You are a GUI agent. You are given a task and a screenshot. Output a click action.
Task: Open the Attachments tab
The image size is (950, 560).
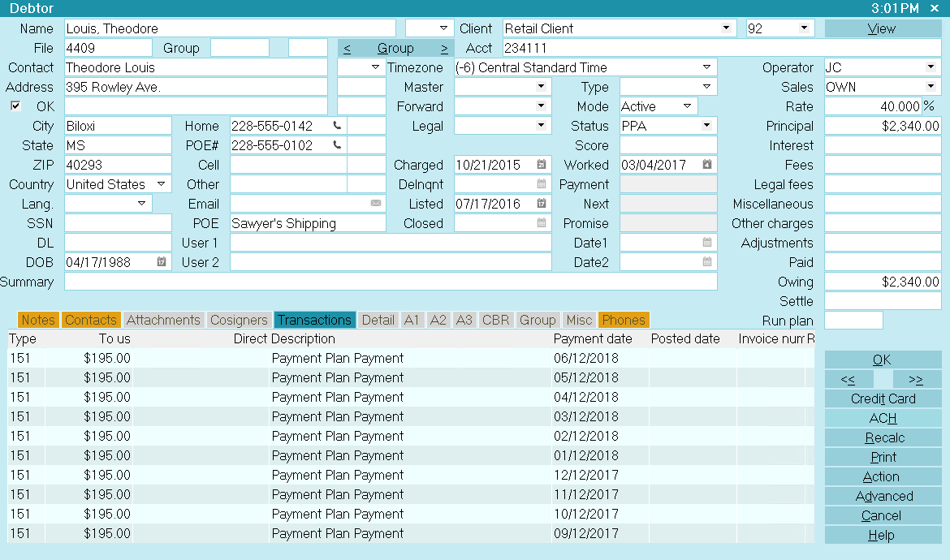163,320
